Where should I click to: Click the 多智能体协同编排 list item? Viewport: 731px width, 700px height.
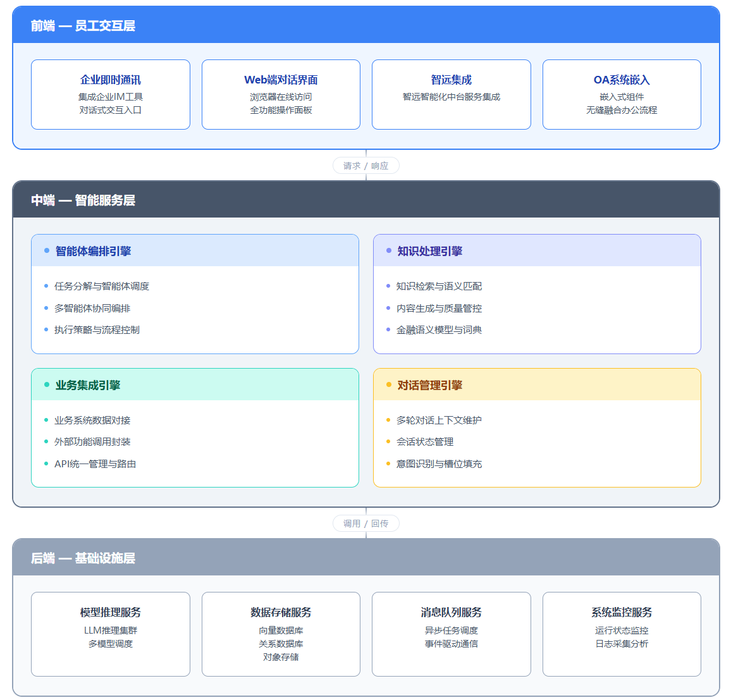92,308
